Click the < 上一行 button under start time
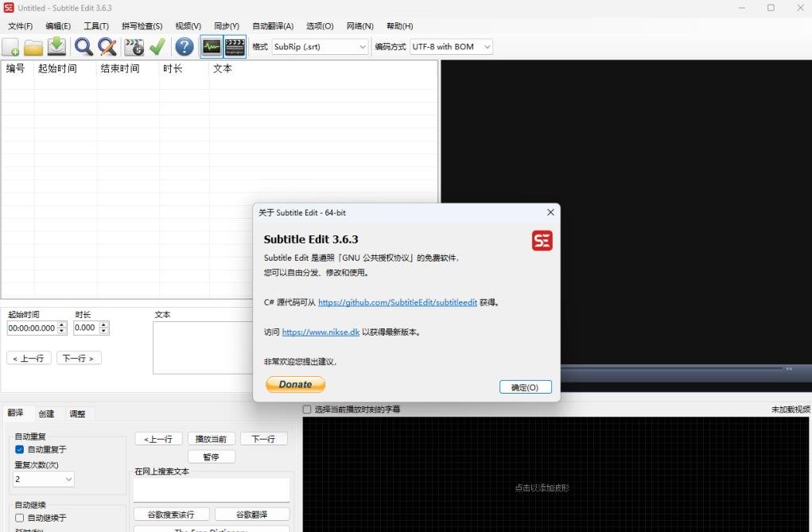This screenshot has width=812, height=532. (29, 358)
